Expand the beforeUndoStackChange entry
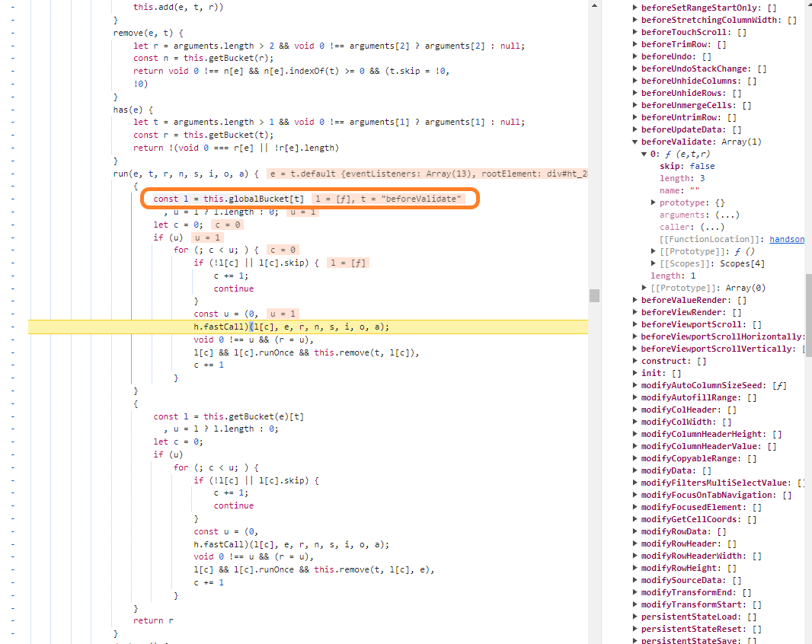The height and width of the screenshot is (644, 812). 635,69
